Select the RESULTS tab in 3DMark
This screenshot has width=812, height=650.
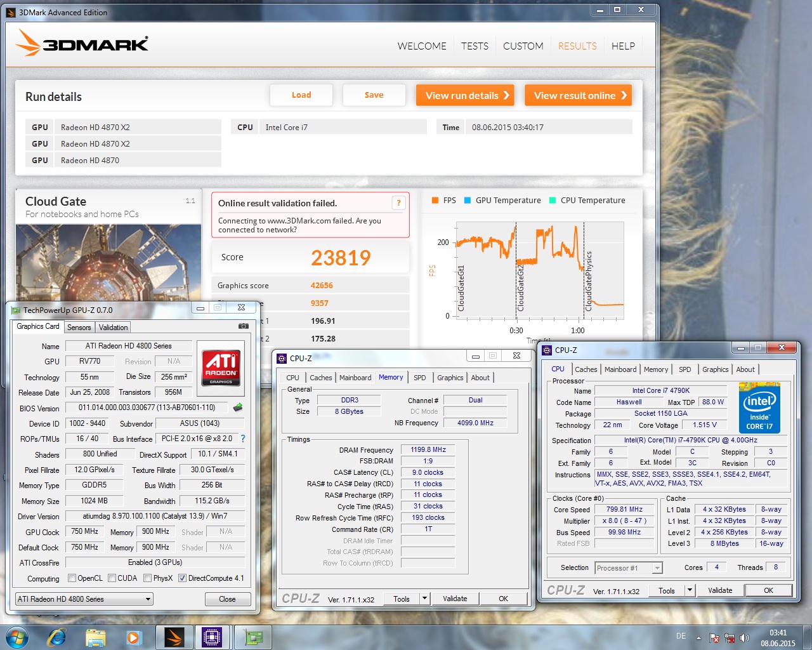tap(577, 46)
